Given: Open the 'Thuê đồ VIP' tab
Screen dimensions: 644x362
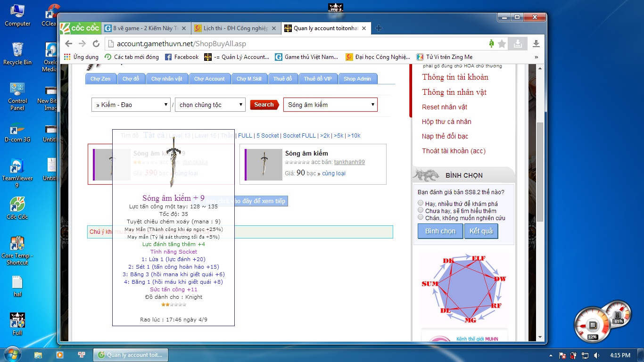Looking at the screenshot, I should [x=317, y=79].
